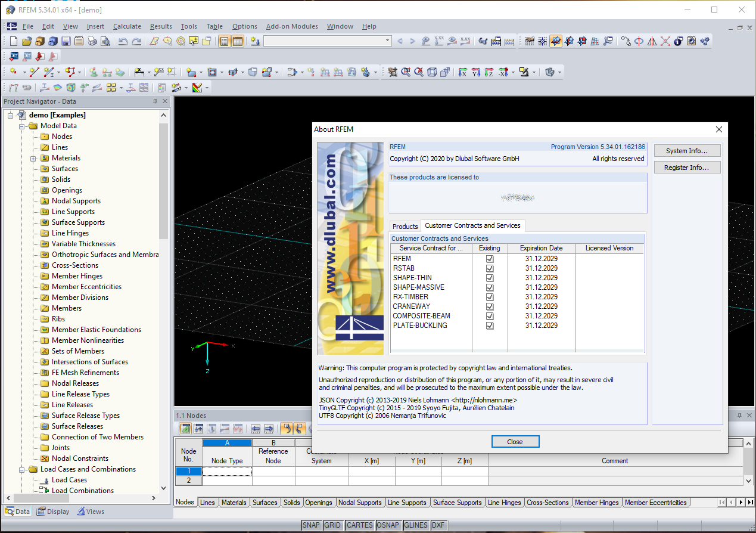Click the Register Info... button
Screen dimensions: 756x533
(687, 168)
